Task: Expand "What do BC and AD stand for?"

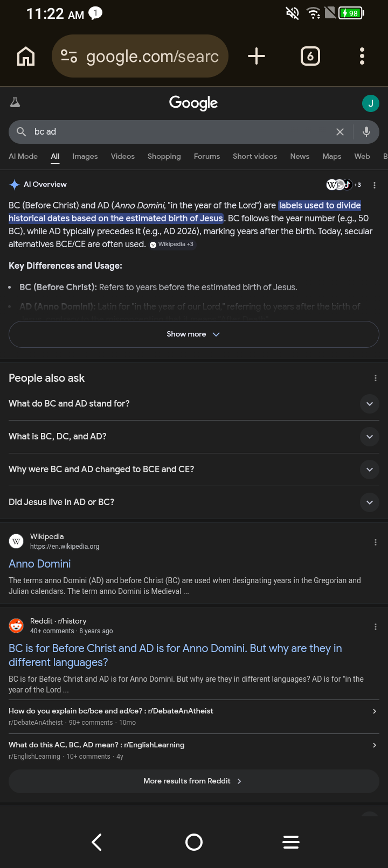Action: point(369,404)
